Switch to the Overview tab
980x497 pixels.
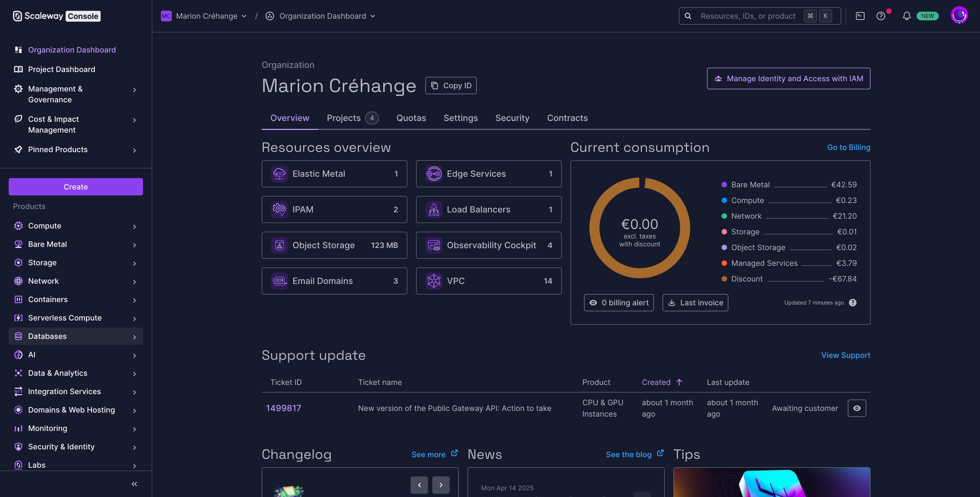tap(290, 118)
